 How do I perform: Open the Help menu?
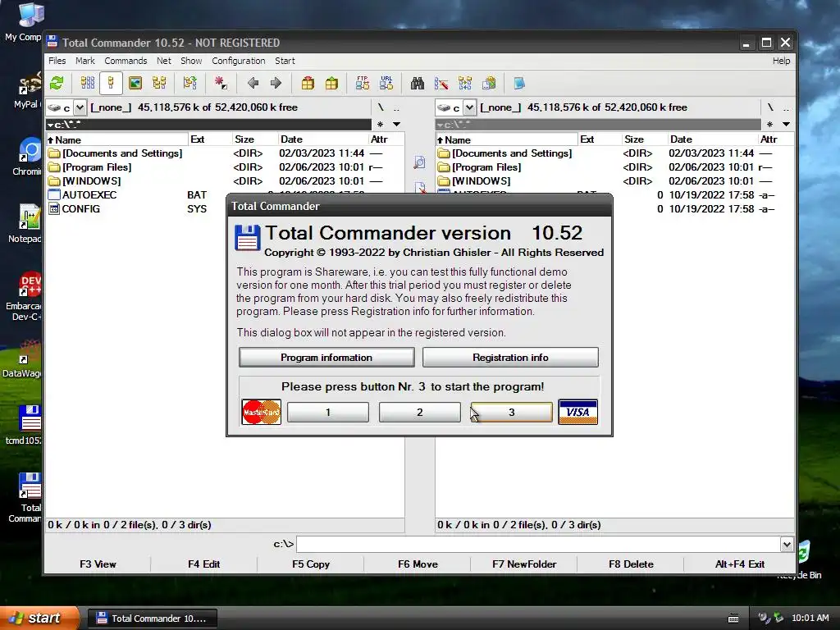(x=781, y=61)
